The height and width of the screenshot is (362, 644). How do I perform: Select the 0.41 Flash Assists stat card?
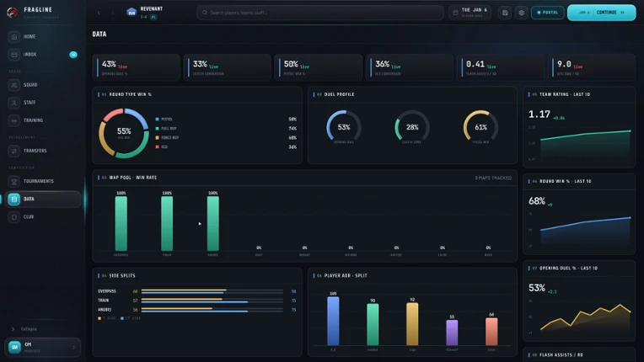point(501,67)
